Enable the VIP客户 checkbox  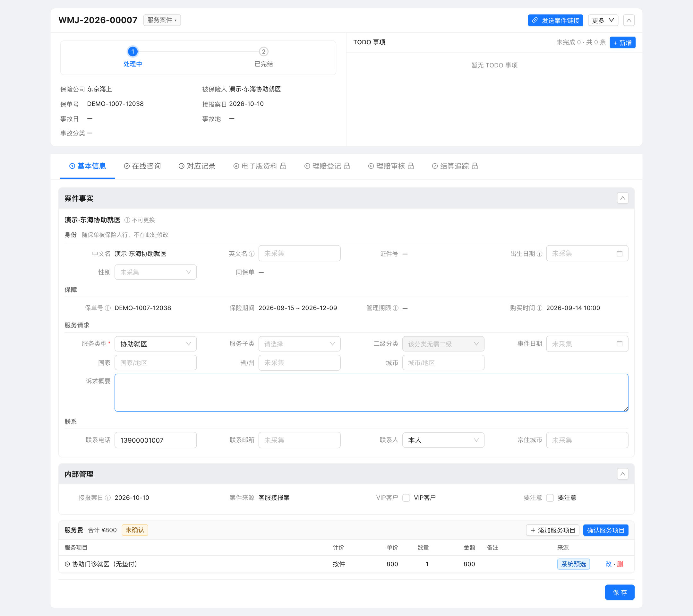pos(406,498)
